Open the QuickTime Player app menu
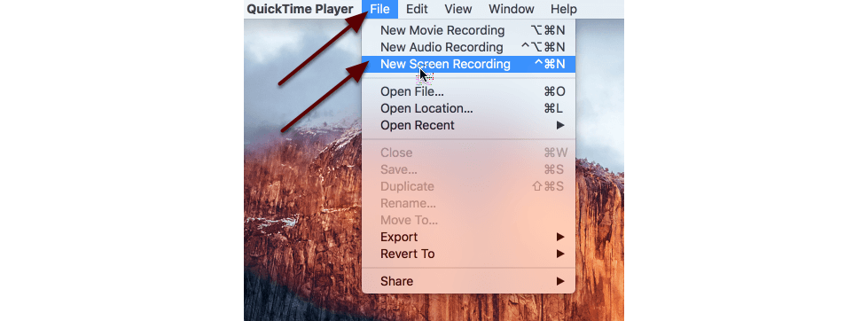This screenshot has width=868, height=321. tap(300, 9)
